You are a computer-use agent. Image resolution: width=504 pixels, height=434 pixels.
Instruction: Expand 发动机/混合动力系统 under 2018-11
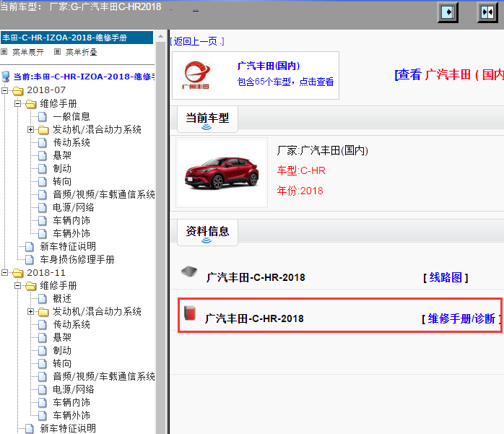pyautogui.click(x=30, y=311)
